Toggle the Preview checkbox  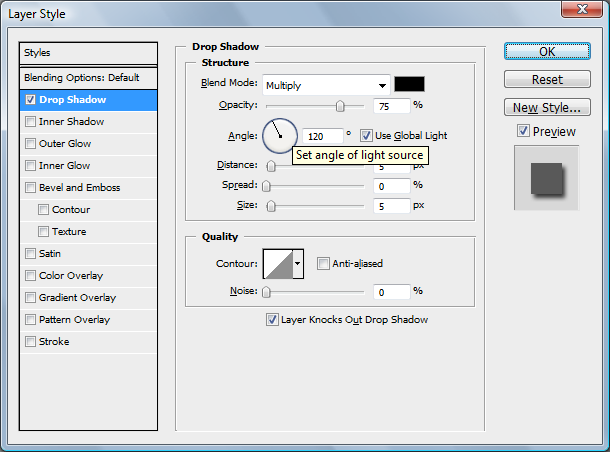(523, 131)
